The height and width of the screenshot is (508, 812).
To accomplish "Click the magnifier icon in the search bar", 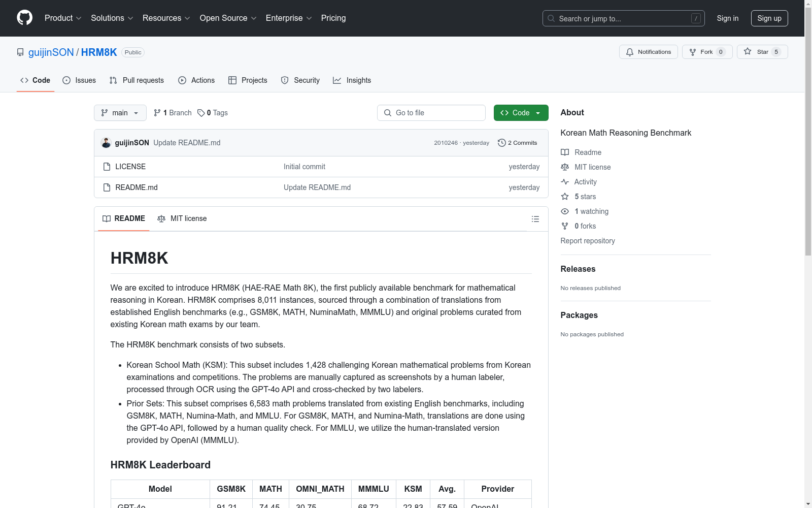I will point(551,18).
